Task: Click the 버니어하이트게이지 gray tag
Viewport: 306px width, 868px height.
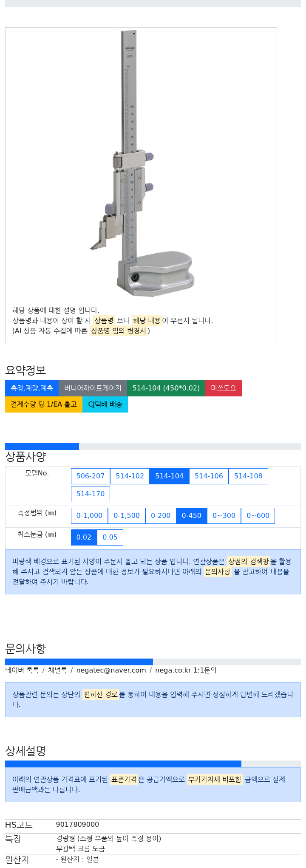Action: 93,388
